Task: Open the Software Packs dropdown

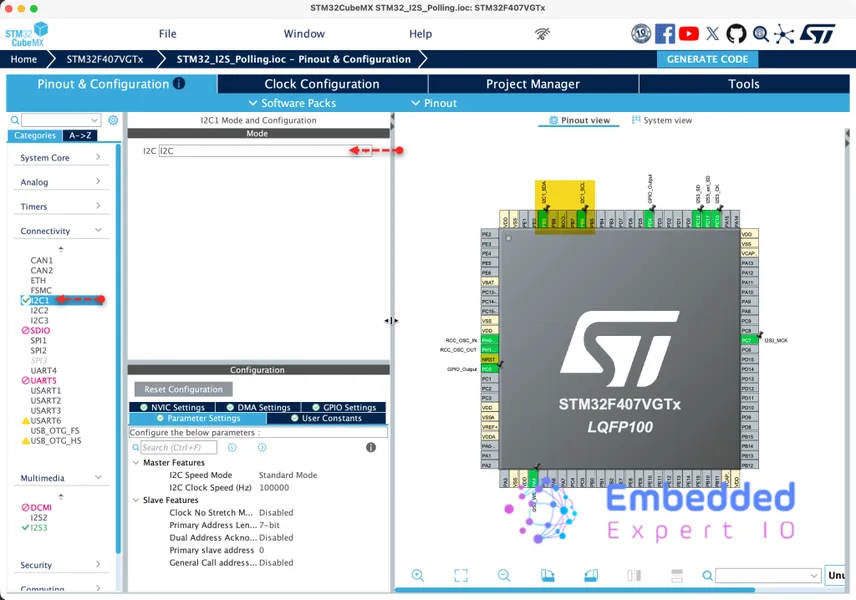Action: (x=292, y=103)
